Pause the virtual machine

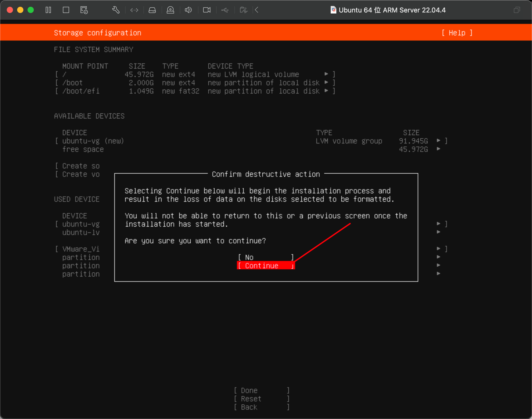click(48, 10)
